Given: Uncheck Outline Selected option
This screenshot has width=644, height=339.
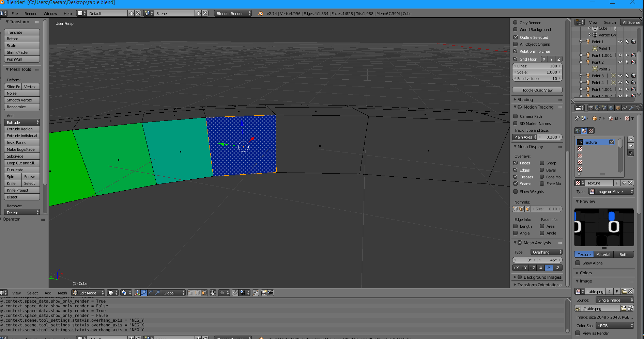Looking at the screenshot, I should click(516, 37).
